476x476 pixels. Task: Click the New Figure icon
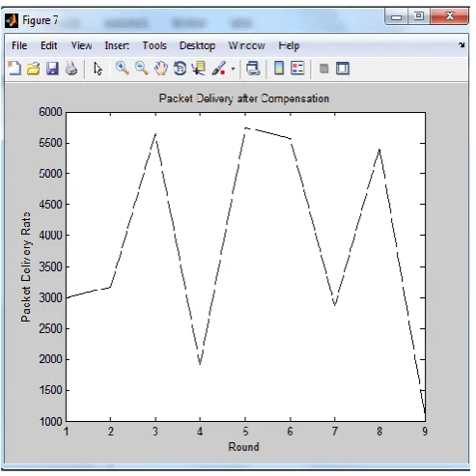[x=14, y=69]
